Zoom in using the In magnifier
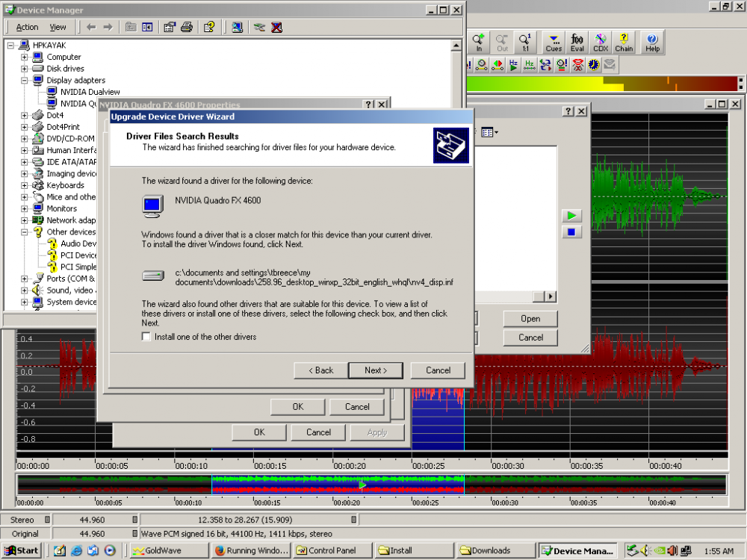 [479, 42]
